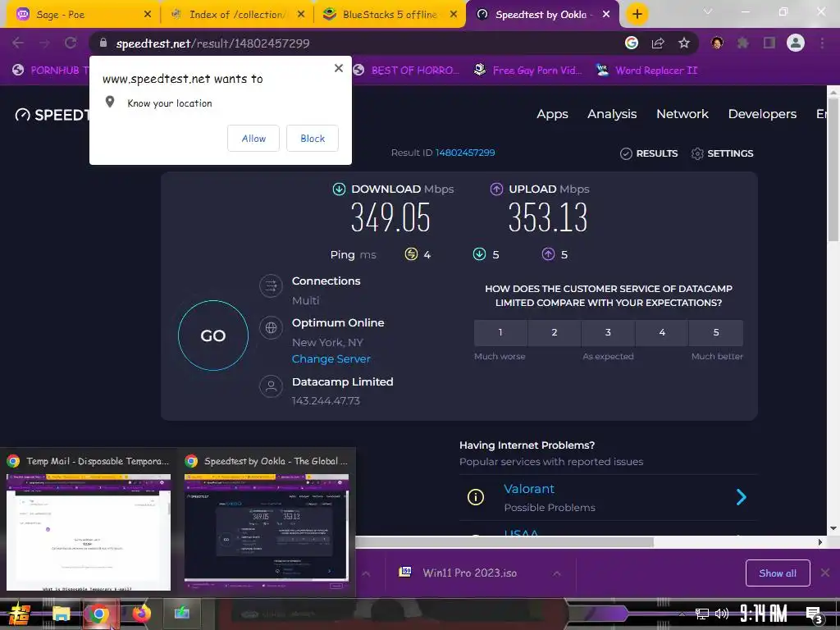Click the Google icon in address bar
The width and height of the screenshot is (840, 630).
point(632,43)
